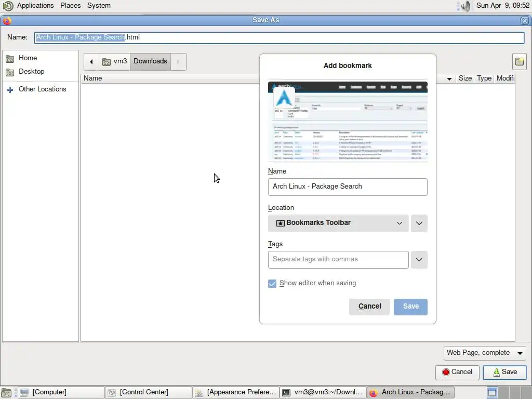Switch to Appearance Preferences taskbar window
532x399 pixels.
point(236,392)
